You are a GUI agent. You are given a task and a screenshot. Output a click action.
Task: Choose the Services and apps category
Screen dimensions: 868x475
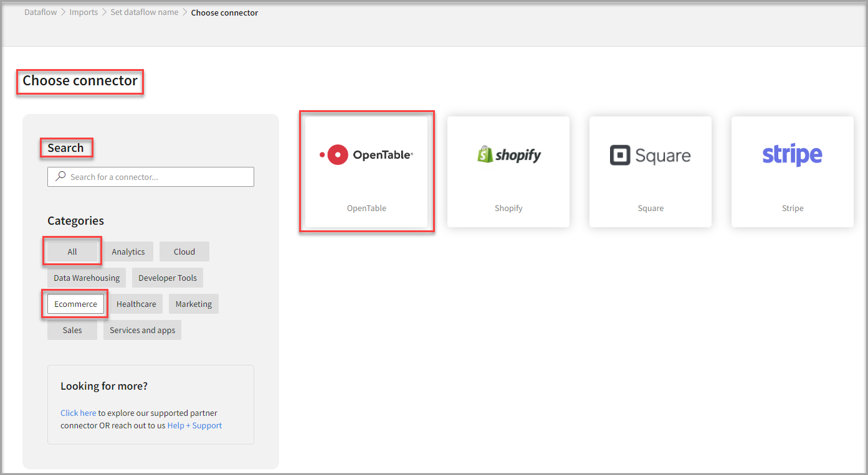click(143, 330)
